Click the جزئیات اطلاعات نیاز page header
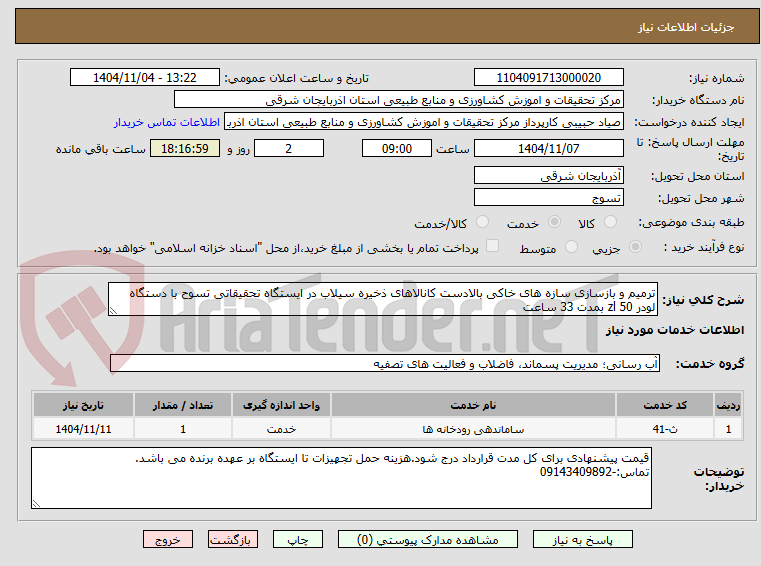Viewport: 761px width, 566px height. [x=686, y=27]
